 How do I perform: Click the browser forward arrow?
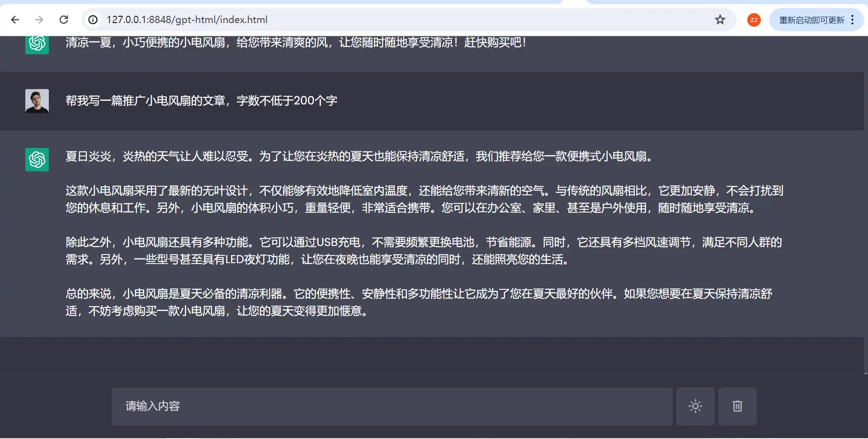click(39, 19)
